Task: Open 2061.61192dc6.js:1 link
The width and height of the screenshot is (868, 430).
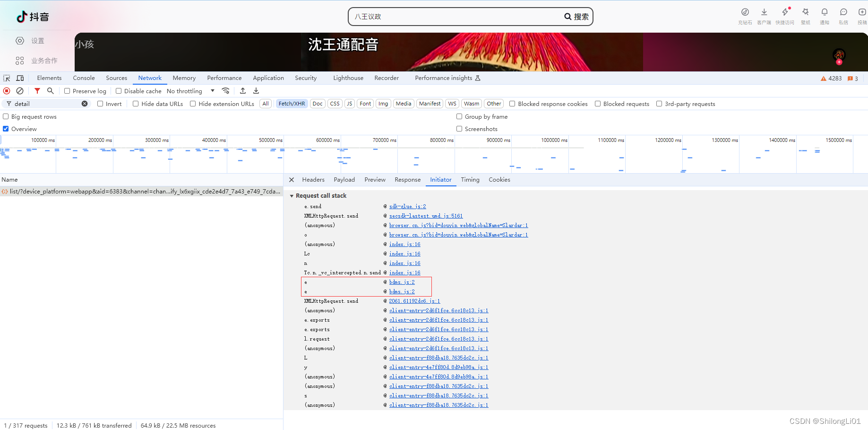Action: (414, 301)
